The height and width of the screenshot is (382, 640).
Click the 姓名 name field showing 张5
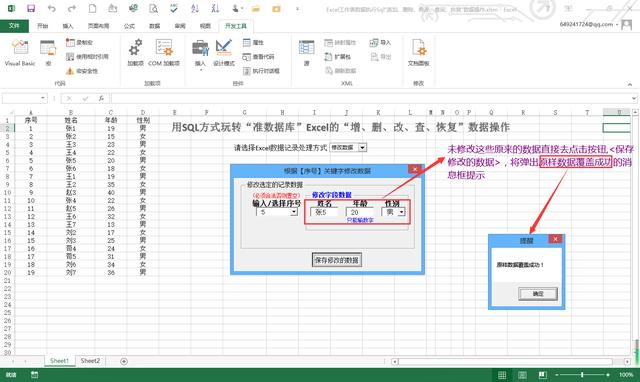coord(324,212)
